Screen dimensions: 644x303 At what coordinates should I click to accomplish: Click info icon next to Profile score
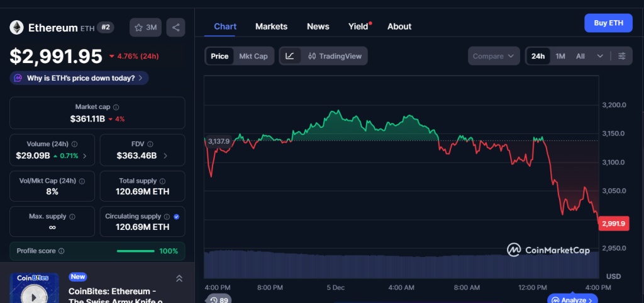click(x=61, y=251)
